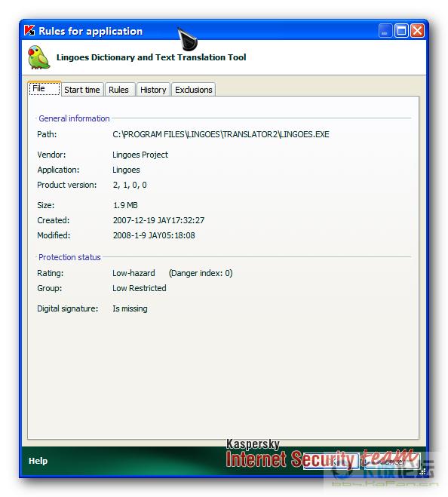Click the vendor value Lingoes Project
Viewport: 448px width, 497px height.
click(x=140, y=155)
